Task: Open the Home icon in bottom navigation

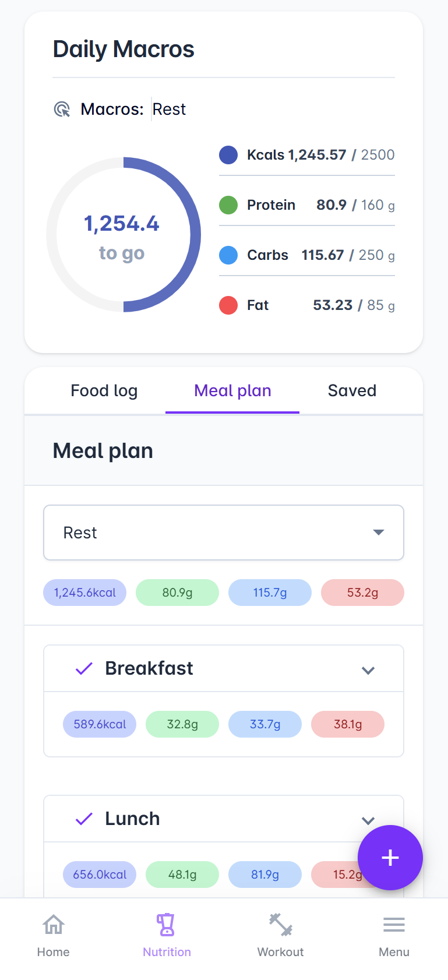Action: 54,925
